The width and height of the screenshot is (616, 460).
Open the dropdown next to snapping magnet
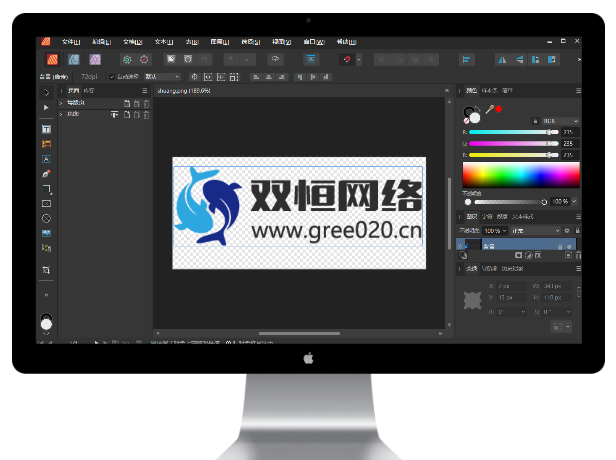359,59
